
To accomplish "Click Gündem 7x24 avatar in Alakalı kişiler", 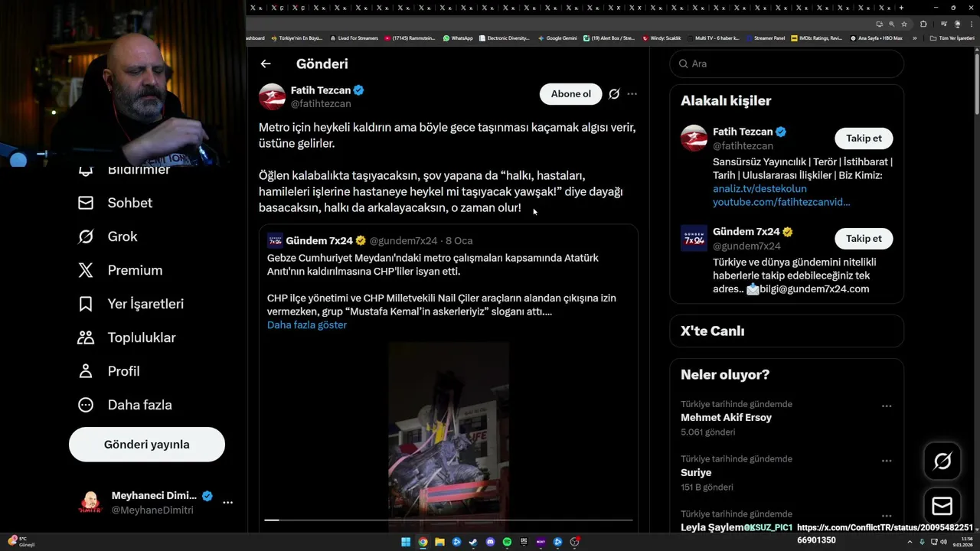I will [x=694, y=238].
